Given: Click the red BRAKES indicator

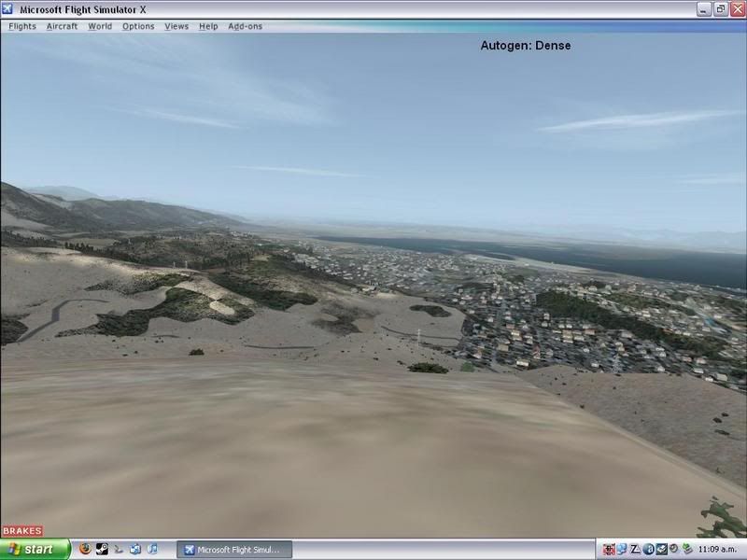Looking at the screenshot, I should coord(21,531).
